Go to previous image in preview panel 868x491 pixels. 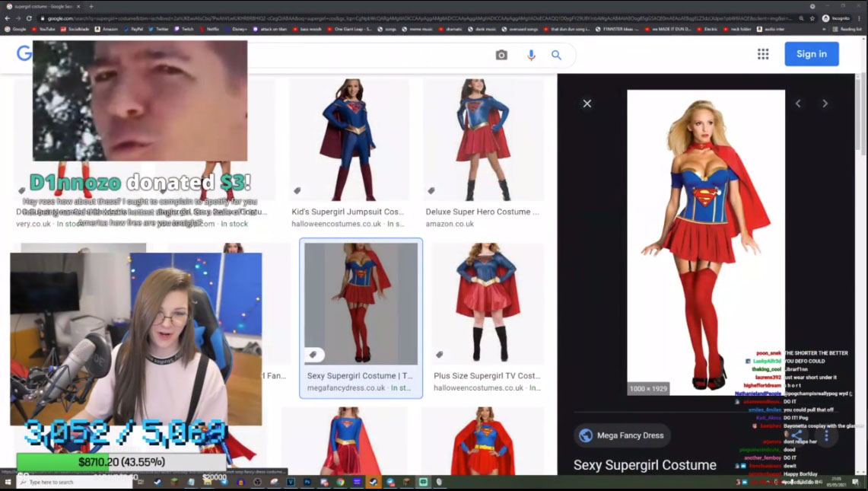pyautogui.click(x=798, y=104)
